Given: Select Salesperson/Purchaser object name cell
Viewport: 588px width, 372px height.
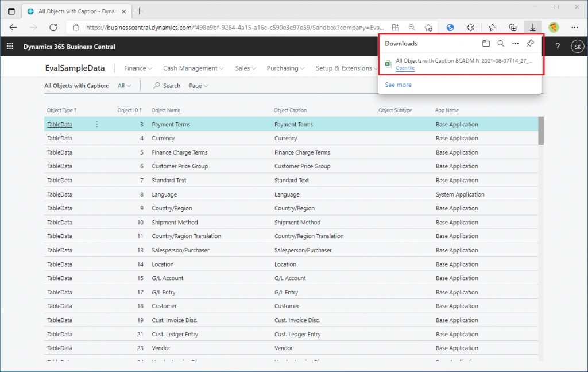Looking at the screenshot, I should [x=180, y=250].
